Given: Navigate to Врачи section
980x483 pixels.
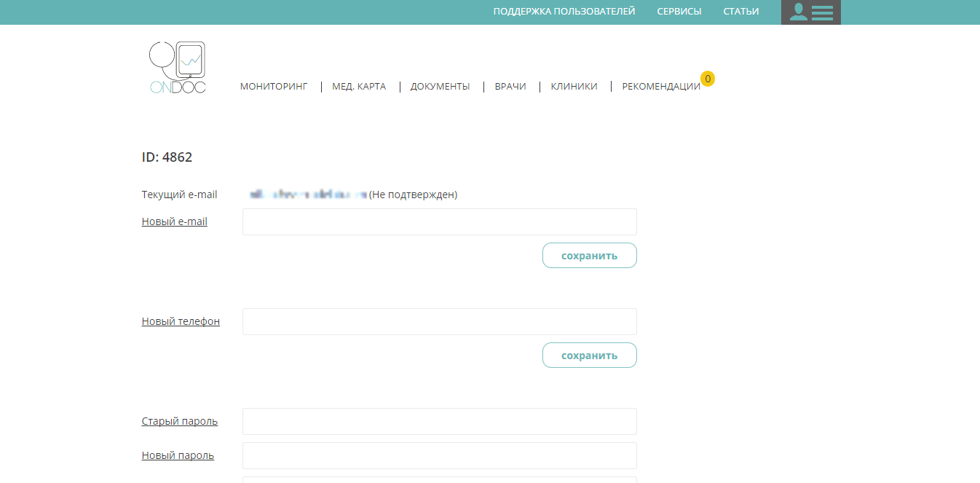Looking at the screenshot, I should pyautogui.click(x=510, y=87).
